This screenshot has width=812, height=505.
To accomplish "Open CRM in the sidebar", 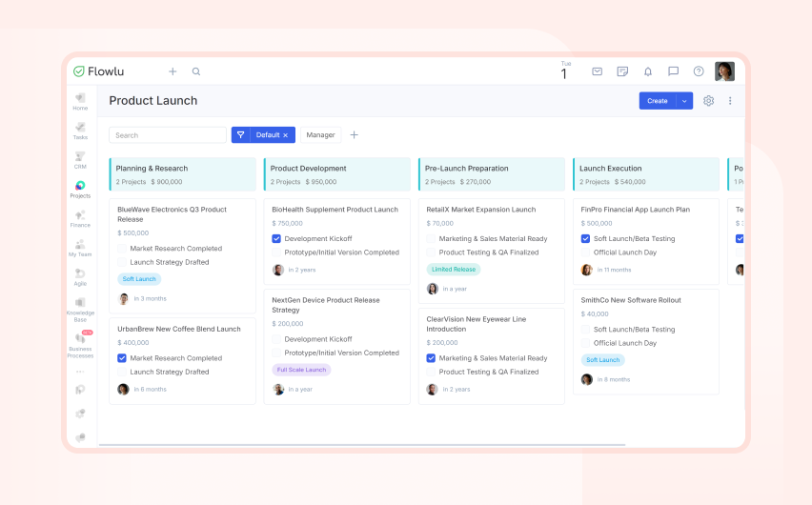I will (80, 160).
